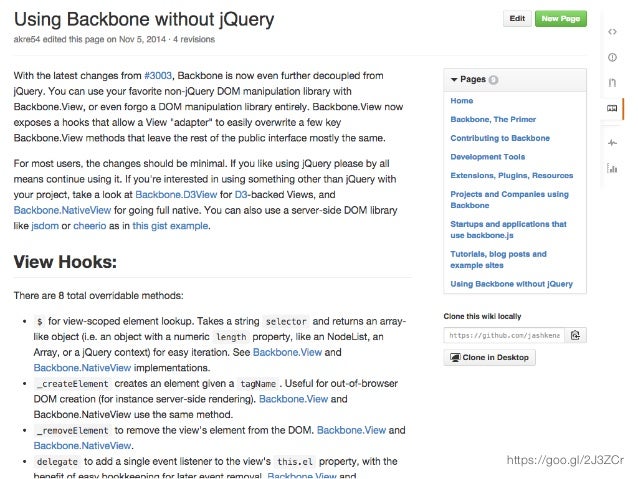
Task: Open the Home wiki page
Action: coord(462,101)
